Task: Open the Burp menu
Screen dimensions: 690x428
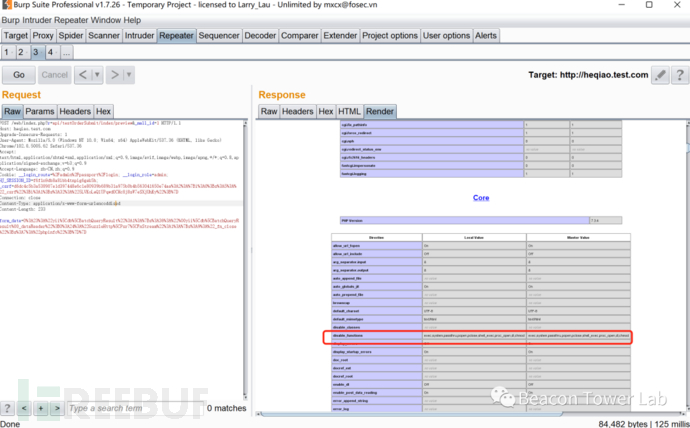Action: pos(11,20)
